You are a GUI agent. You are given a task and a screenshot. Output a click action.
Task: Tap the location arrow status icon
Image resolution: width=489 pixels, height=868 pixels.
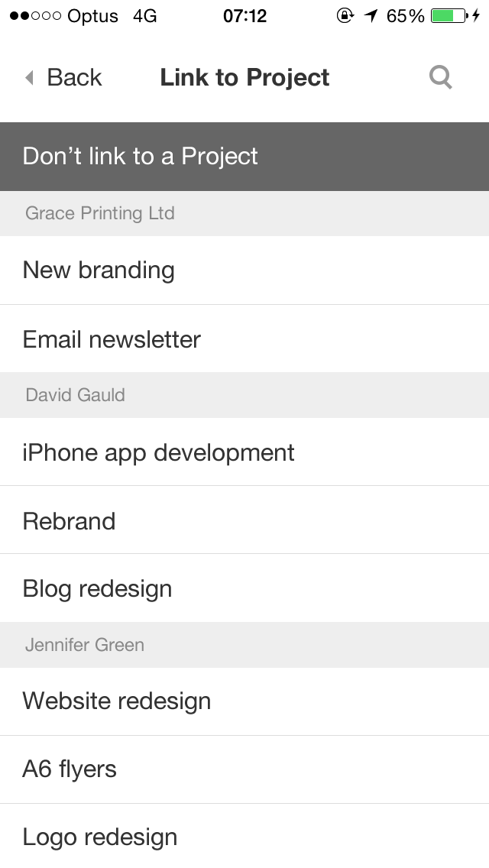(x=371, y=16)
